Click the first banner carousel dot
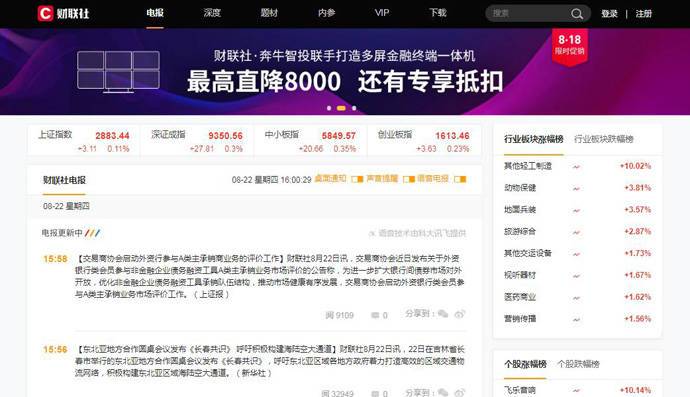 pos(329,108)
